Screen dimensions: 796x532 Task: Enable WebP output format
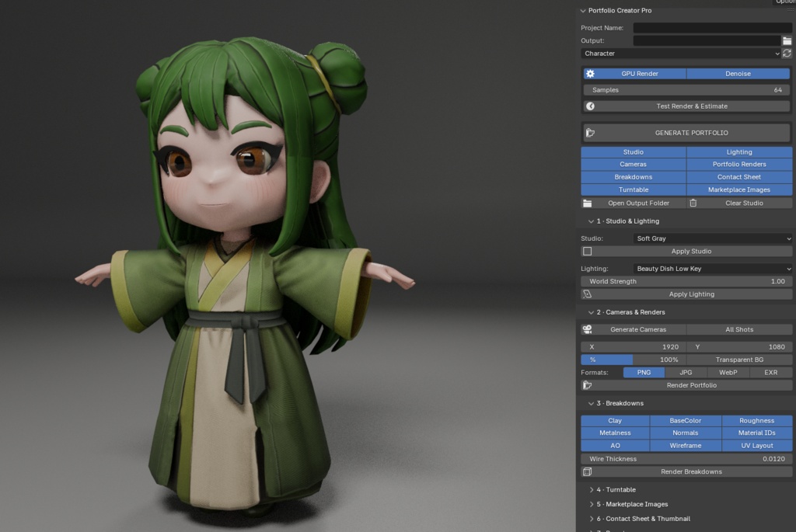click(728, 372)
